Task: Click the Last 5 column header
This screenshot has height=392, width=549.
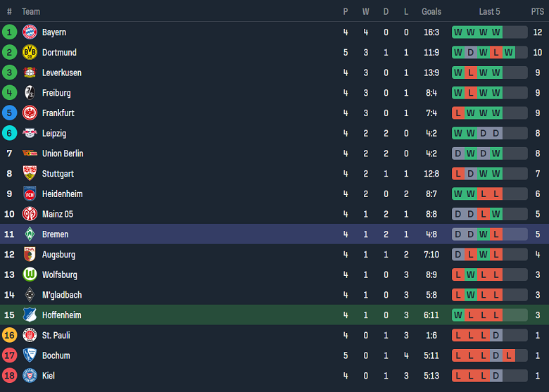Action: click(x=490, y=11)
